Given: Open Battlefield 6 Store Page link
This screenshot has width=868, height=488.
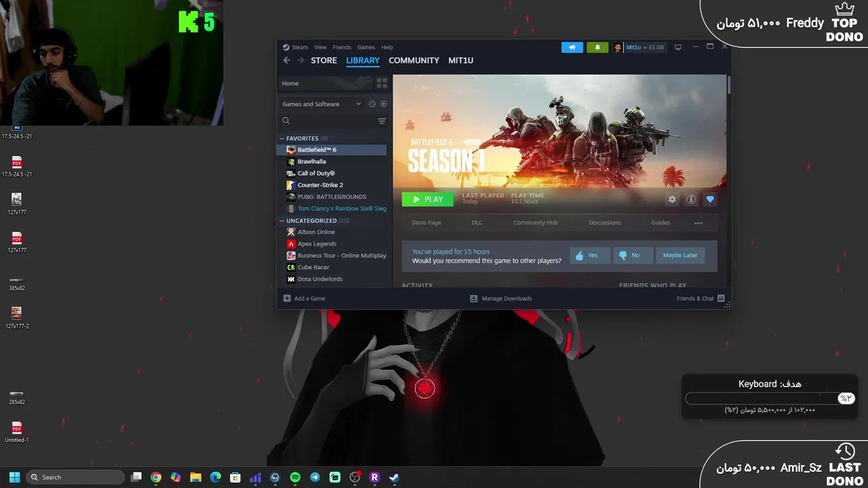Looking at the screenshot, I should click(x=427, y=223).
